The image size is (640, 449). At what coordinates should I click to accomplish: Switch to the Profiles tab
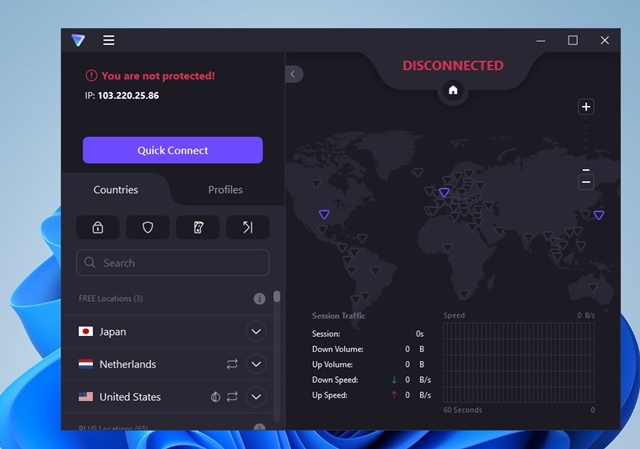225,190
